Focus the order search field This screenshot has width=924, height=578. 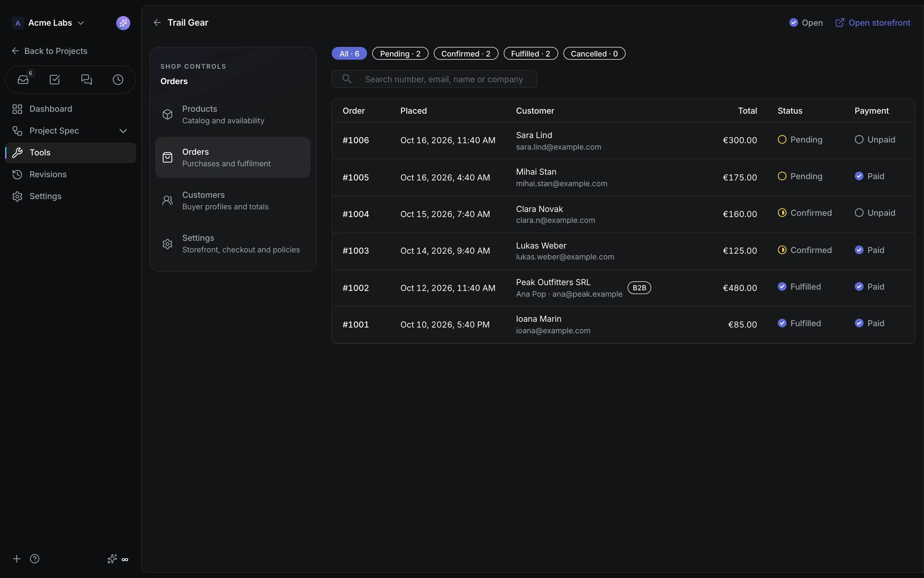pos(434,79)
